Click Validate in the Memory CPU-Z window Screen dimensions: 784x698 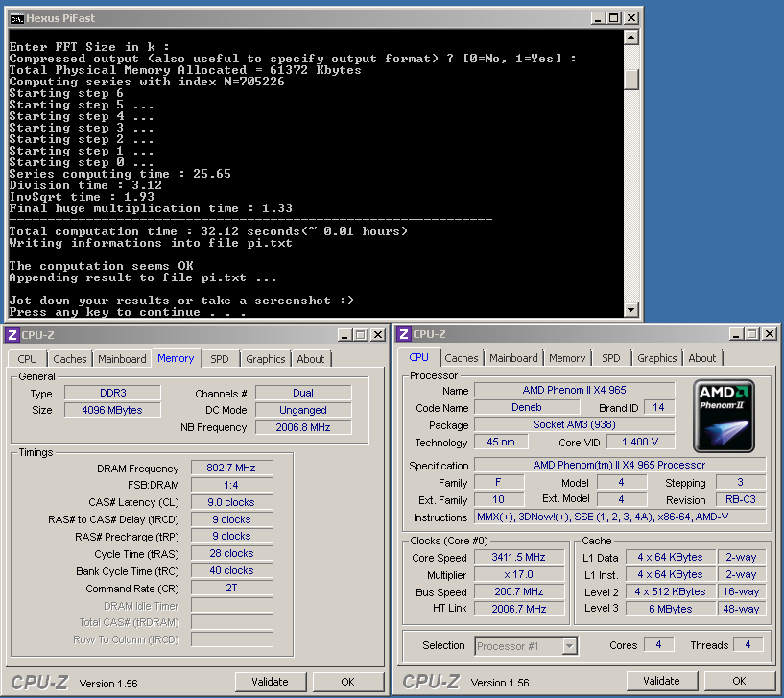coord(270,682)
